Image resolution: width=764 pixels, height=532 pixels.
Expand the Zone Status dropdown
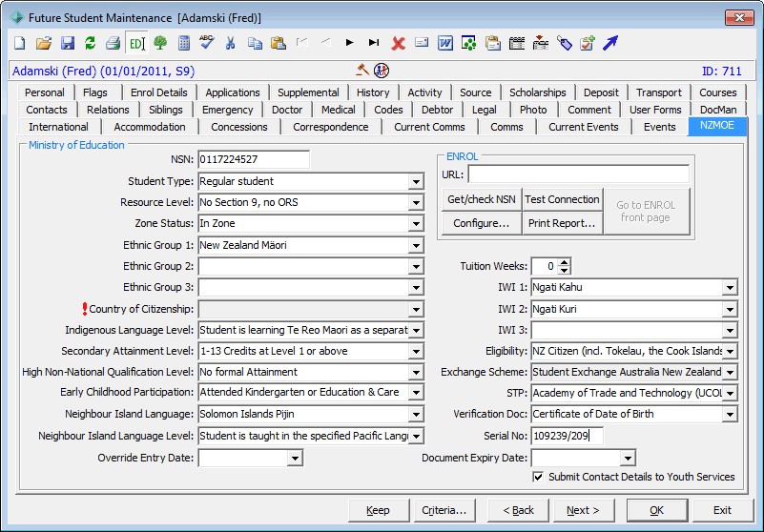(x=416, y=224)
